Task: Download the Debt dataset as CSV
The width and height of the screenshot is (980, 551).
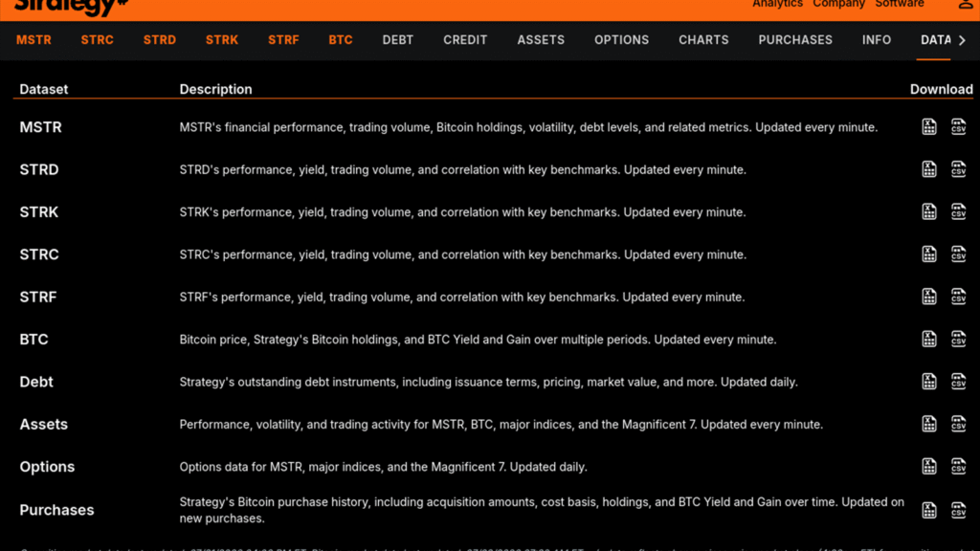Action: (958, 382)
